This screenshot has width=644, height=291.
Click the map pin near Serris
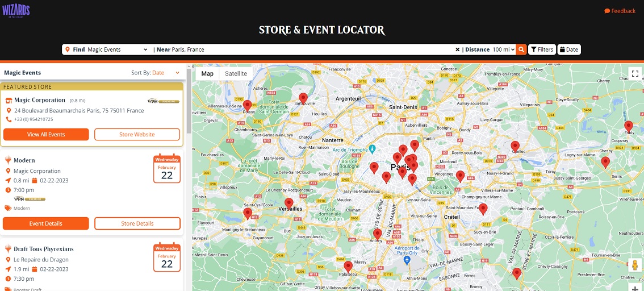605,163
